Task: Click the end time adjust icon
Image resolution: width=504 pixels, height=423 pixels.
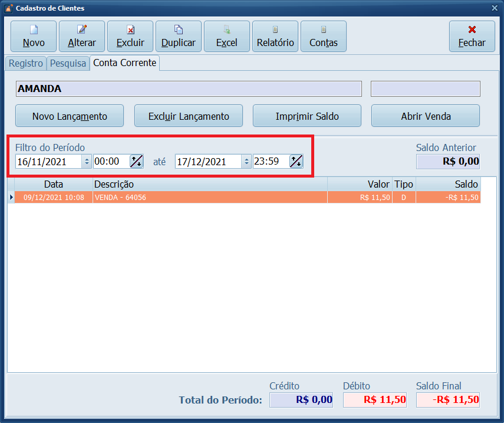Action: click(296, 161)
